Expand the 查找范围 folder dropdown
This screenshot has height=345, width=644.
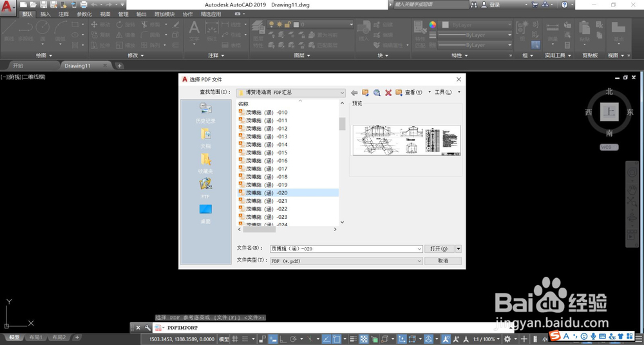click(x=342, y=93)
